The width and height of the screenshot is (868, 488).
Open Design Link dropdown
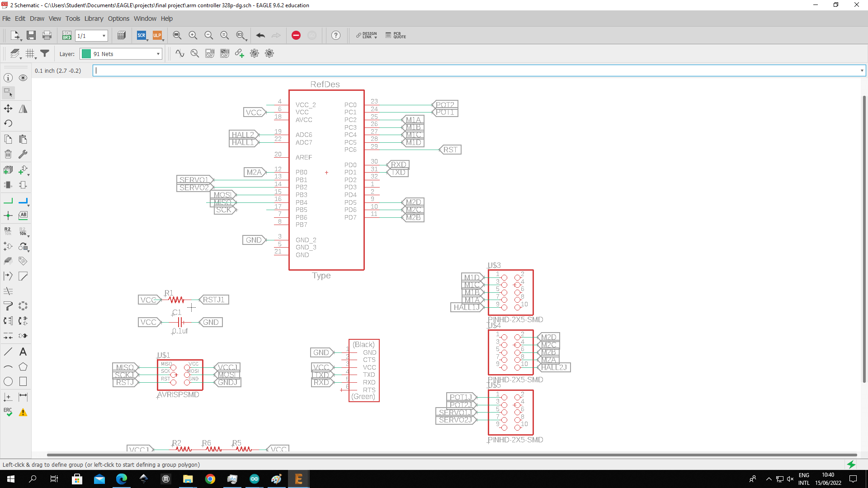(x=366, y=35)
